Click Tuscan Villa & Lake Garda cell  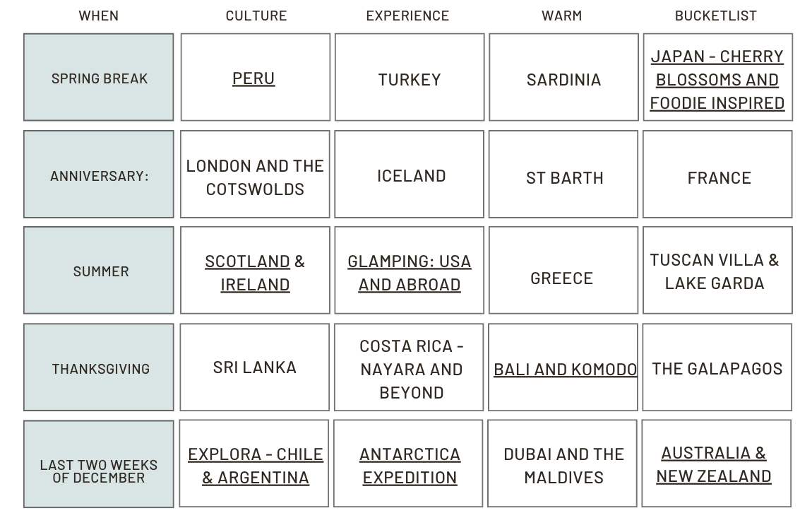coord(715,271)
